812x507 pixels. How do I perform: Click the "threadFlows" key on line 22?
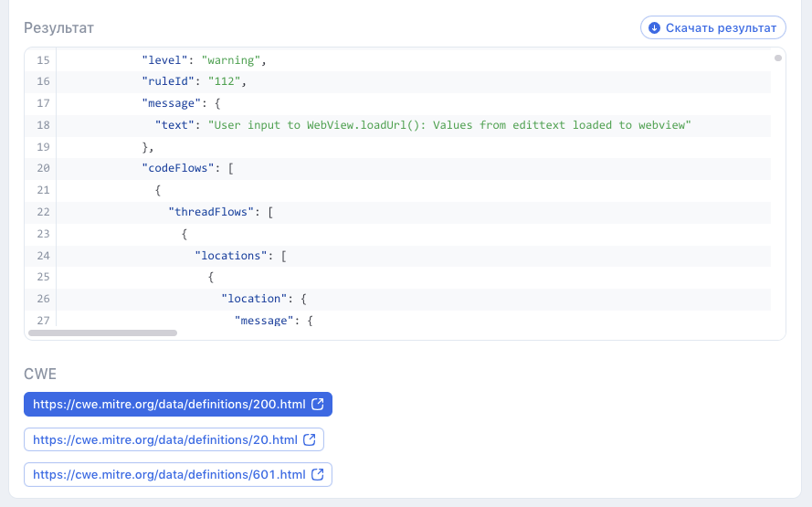211,212
